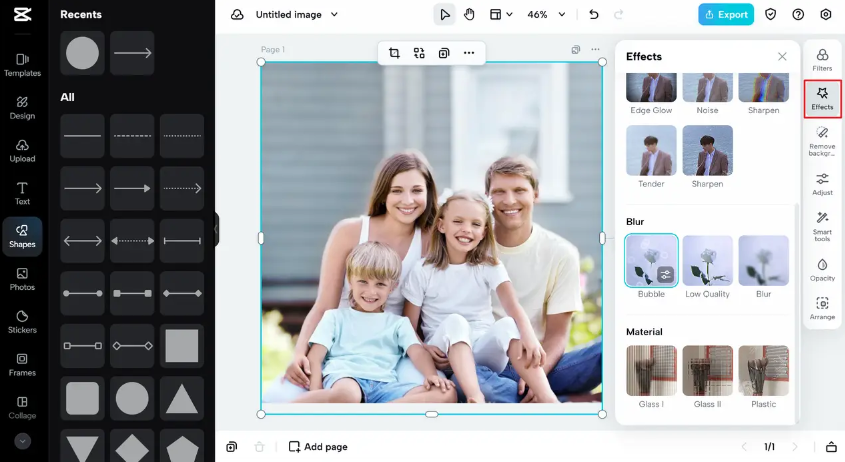Collapse the left shapes panel handle

[x=217, y=229]
